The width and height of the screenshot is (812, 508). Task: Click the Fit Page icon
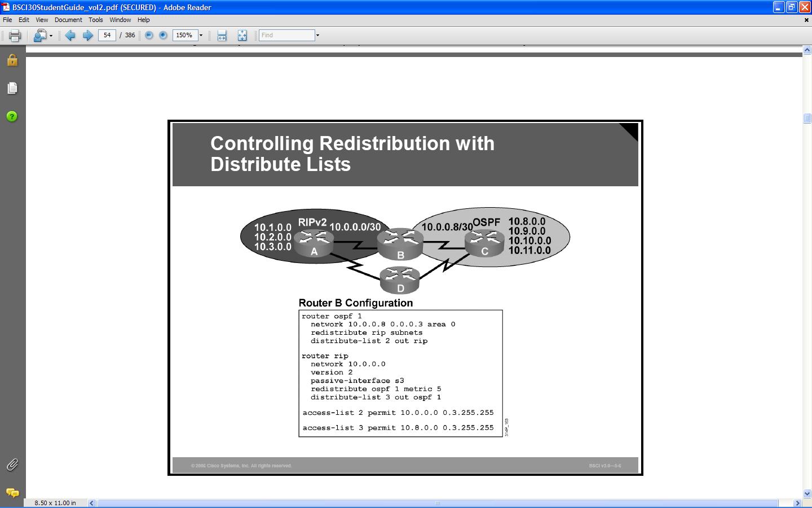(242, 36)
